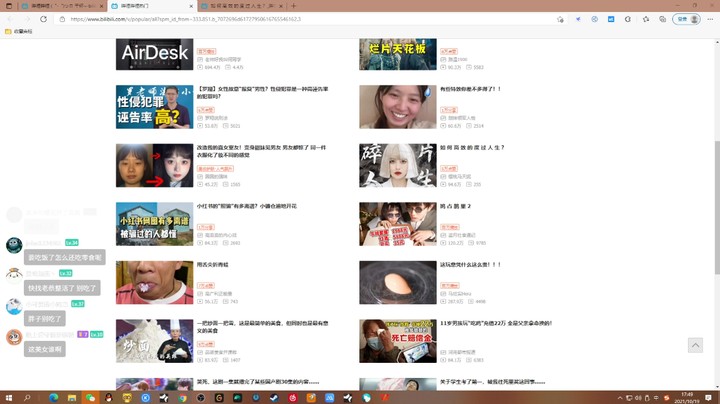Screen dimensions: 720x404
Task: Click the Lv.34 user's dark round avatar
Action: click(14, 245)
